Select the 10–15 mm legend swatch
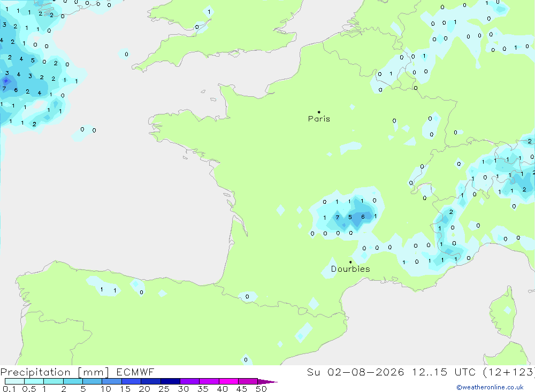The height and width of the screenshot is (392, 535). (x=112, y=381)
